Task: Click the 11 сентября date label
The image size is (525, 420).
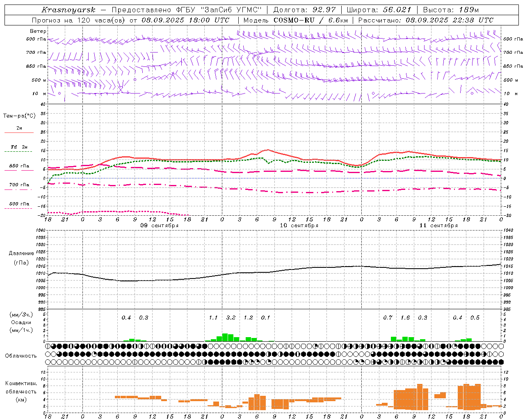Action: (438, 226)
